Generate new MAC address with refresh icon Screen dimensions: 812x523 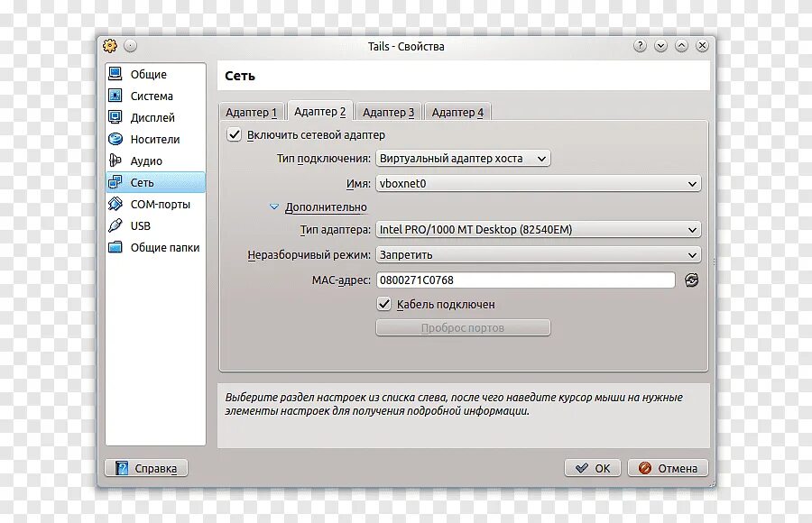691,280
